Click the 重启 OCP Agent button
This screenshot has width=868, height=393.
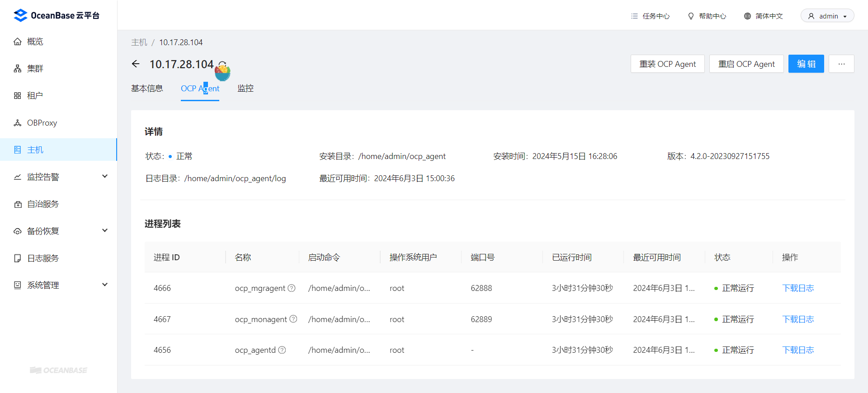pyautogui.click(x=746, y=64)
